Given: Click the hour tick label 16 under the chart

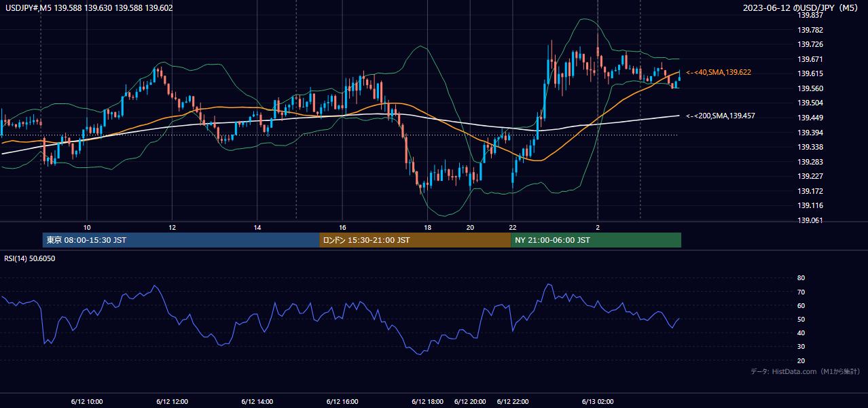Looking at the screenshot, I should tap(342, 227).
